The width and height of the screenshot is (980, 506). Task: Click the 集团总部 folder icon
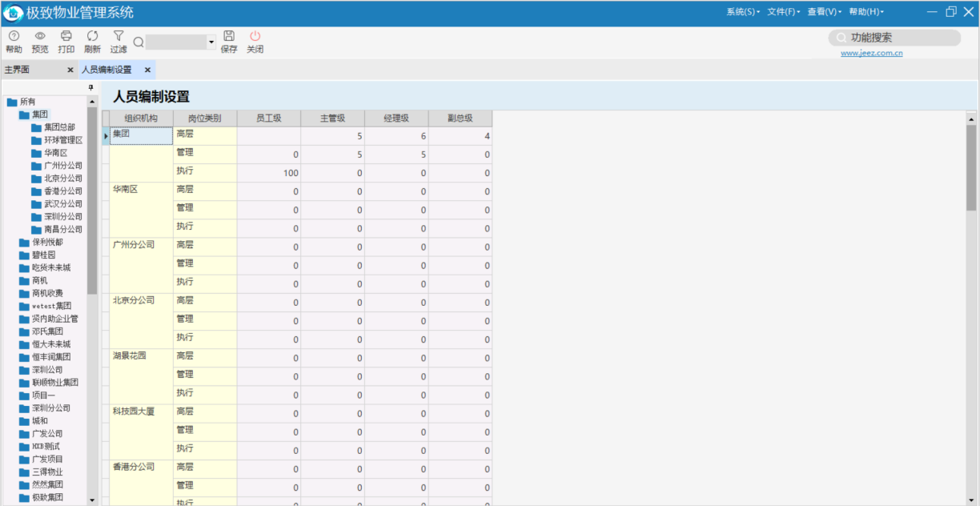click(x=36, y=127)
